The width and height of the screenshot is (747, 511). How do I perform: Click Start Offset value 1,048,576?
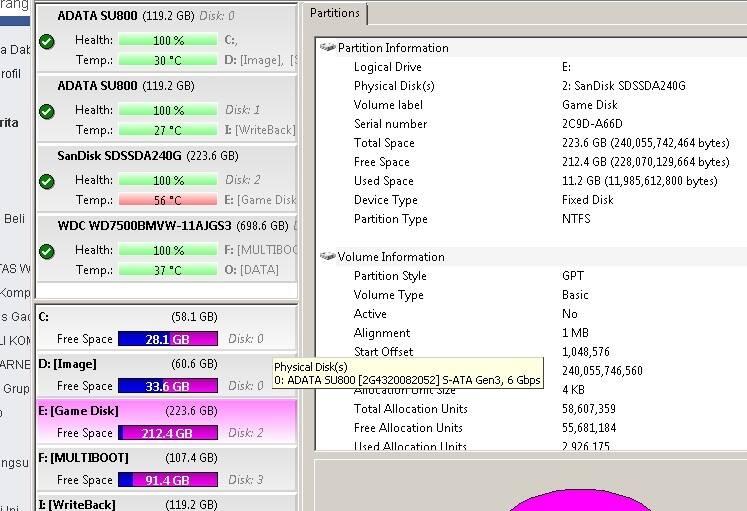(x=585, y=352)
